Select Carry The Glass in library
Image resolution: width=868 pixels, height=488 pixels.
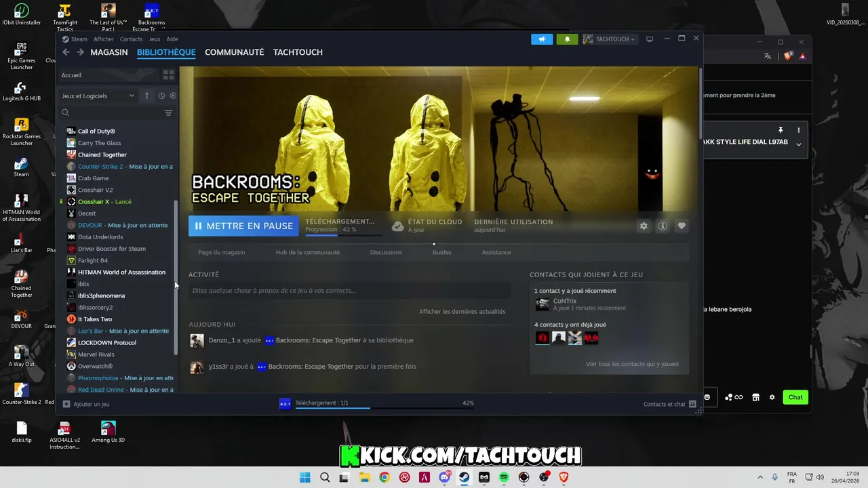pos(94,143)
